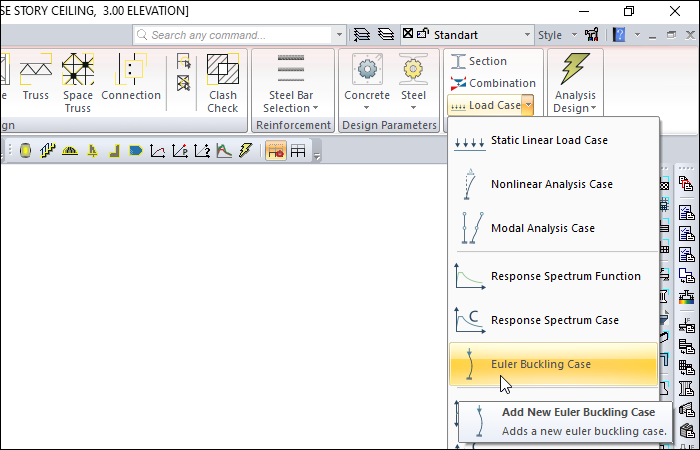Open the blue Help book icon
The width and height of the screenshot is (700, 450).
[619, 34]
